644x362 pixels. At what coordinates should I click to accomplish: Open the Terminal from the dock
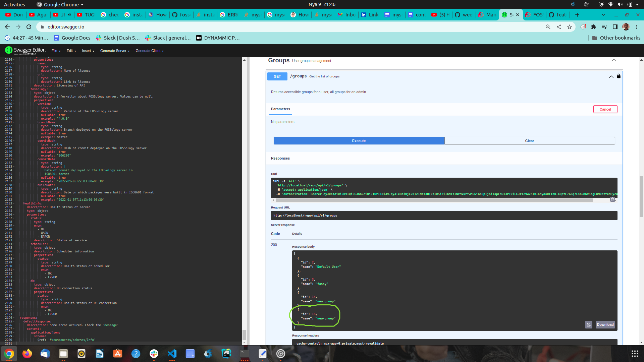pos(245,354)
